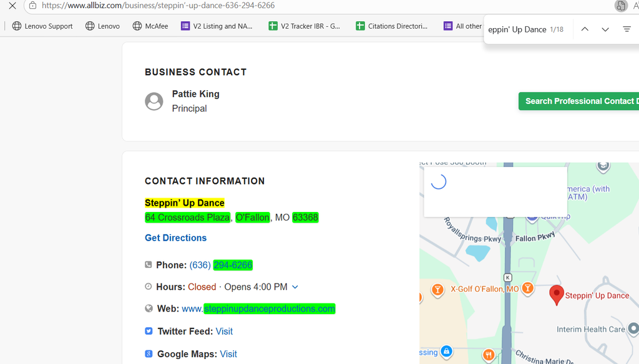Open V2 Tracker IBR bookmark

305,26
